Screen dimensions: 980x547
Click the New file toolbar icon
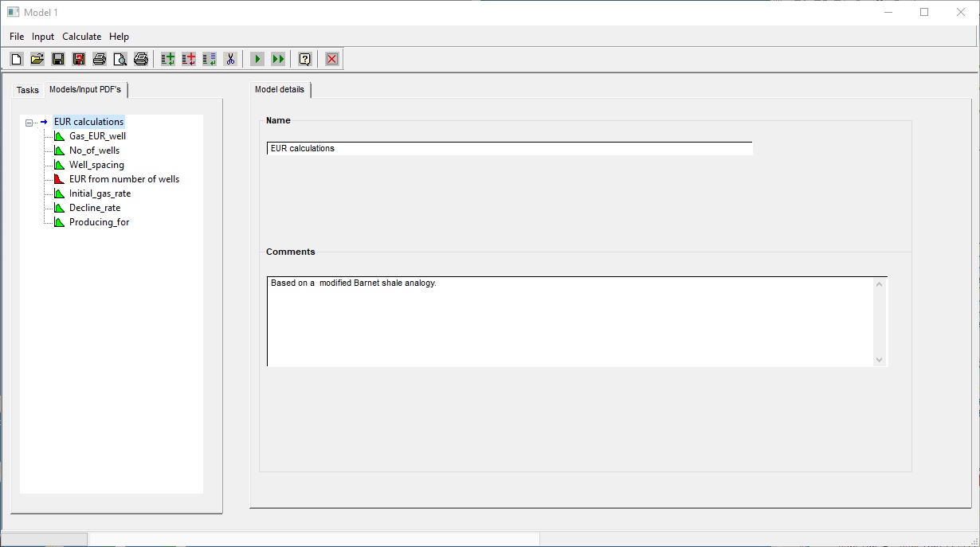coord(17,59)
